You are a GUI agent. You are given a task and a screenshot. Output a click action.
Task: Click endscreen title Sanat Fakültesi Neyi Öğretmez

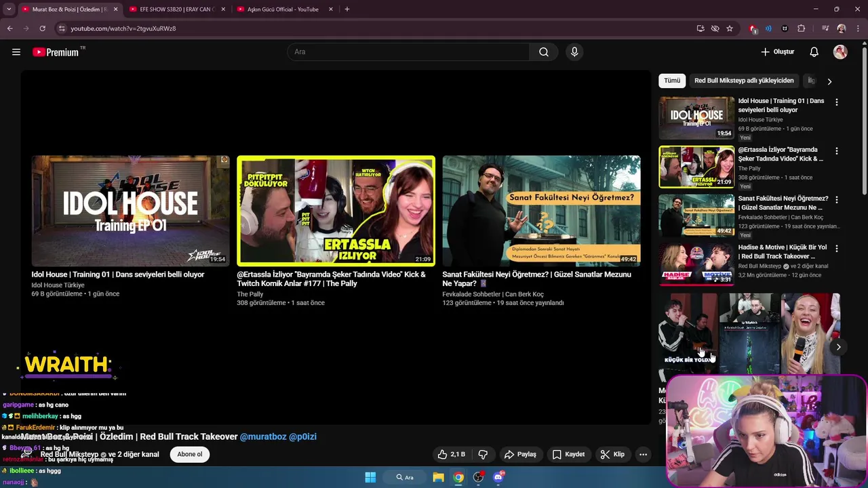pyautogui.click(x=536, y=279)
